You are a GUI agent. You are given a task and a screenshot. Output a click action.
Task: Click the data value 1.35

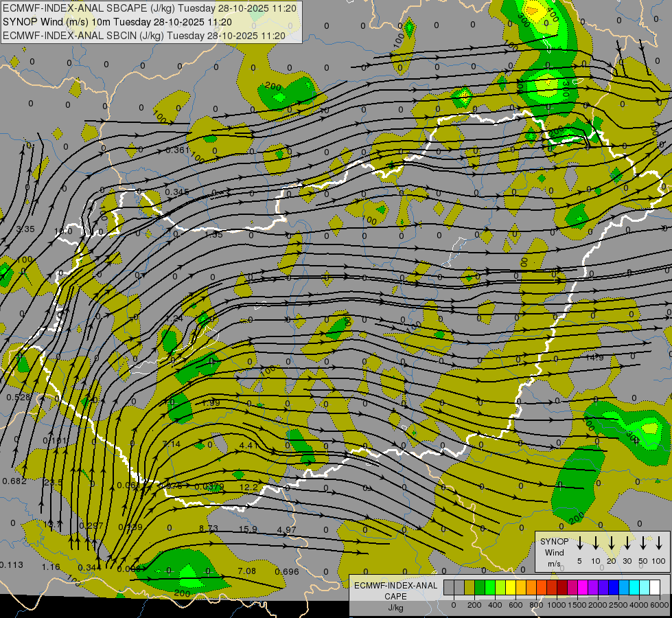(214, 235)
